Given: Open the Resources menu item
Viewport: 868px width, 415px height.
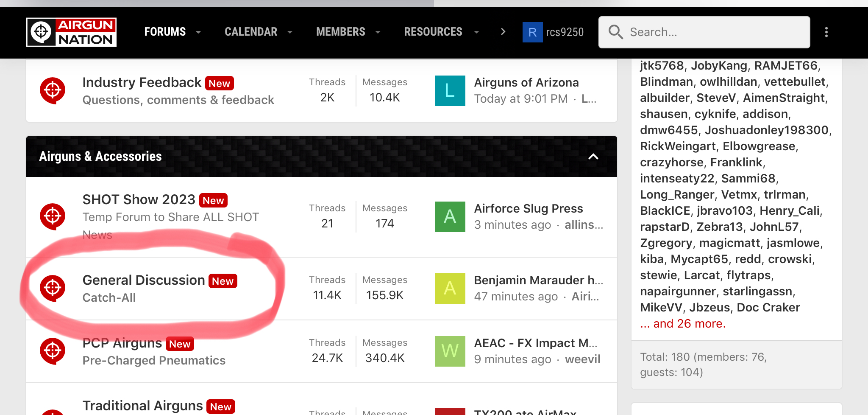Looking at the screenshot, I should click(x=433, y=32).
